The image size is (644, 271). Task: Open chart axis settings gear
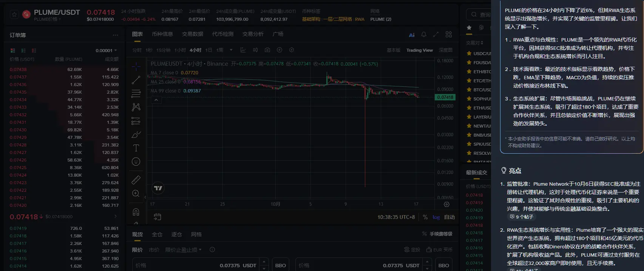click(446, 204)
